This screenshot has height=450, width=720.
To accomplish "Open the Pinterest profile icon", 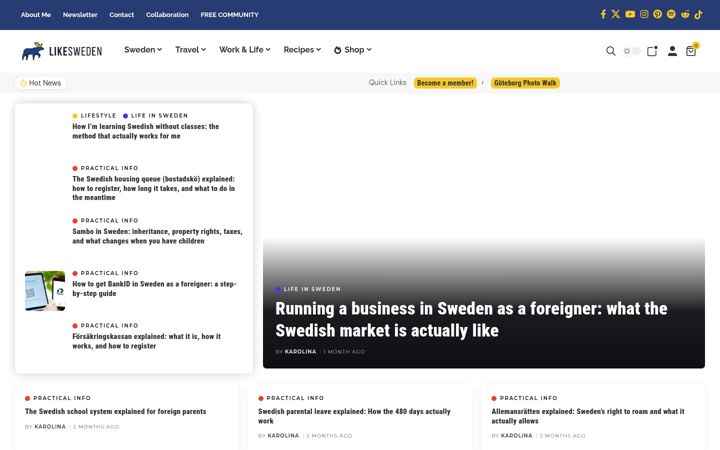I will [x=658, y=14].
